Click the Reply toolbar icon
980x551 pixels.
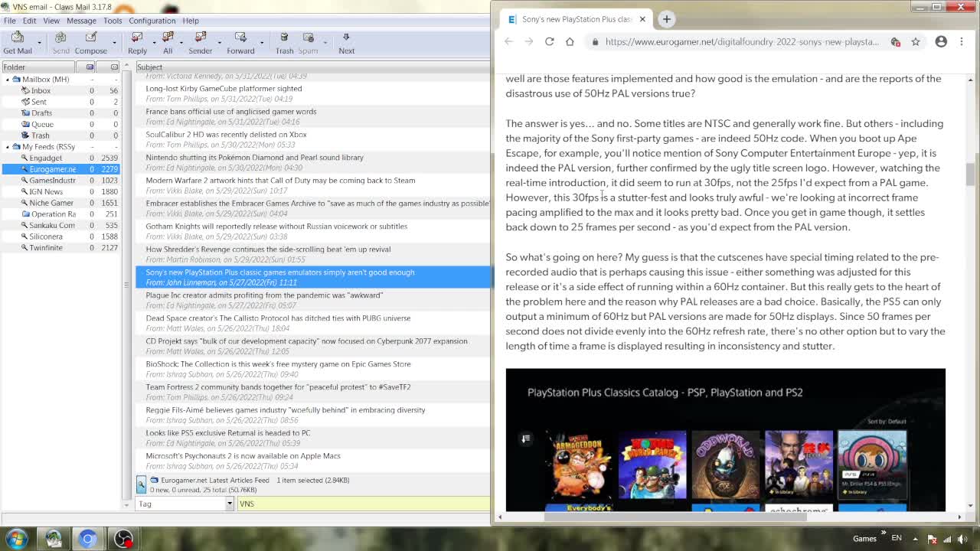pyautogui.click(x=137, y=43)
